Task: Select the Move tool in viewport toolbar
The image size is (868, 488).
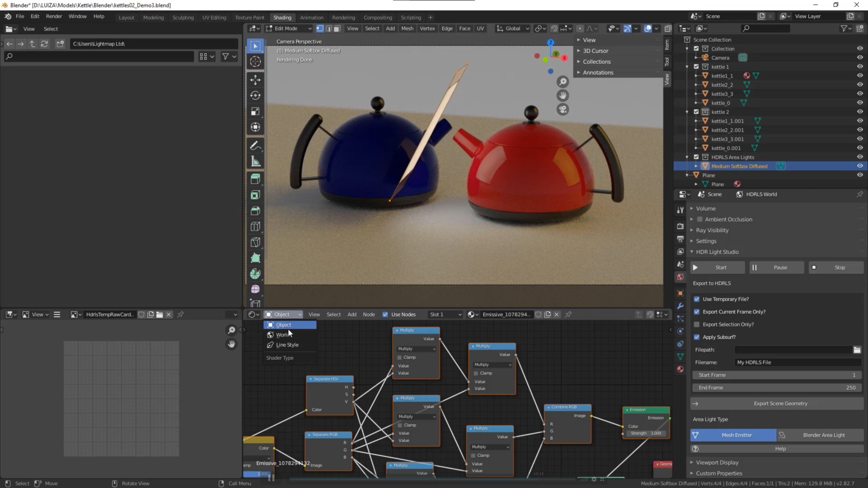Action: click(x=255, y=80)
